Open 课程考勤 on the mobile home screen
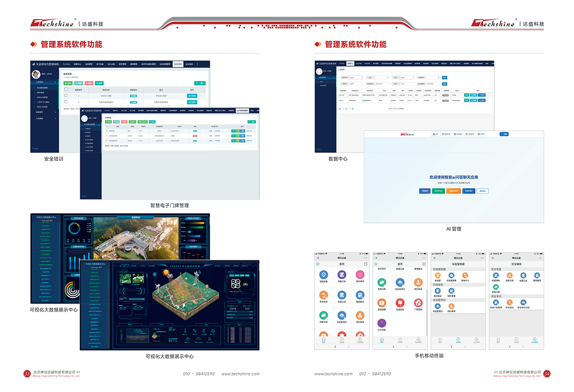Viewport: 574px width, 392px height. (x=323, y=275)
